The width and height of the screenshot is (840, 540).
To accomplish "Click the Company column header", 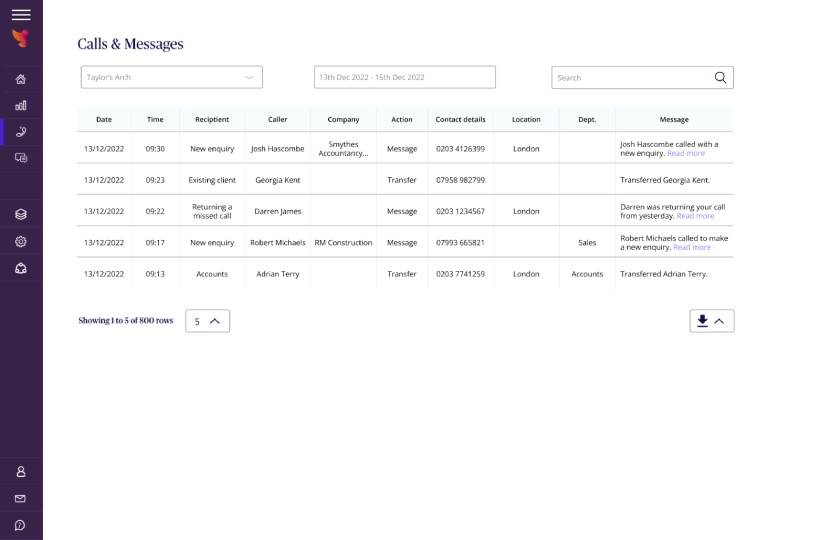I will click(343, 119).
